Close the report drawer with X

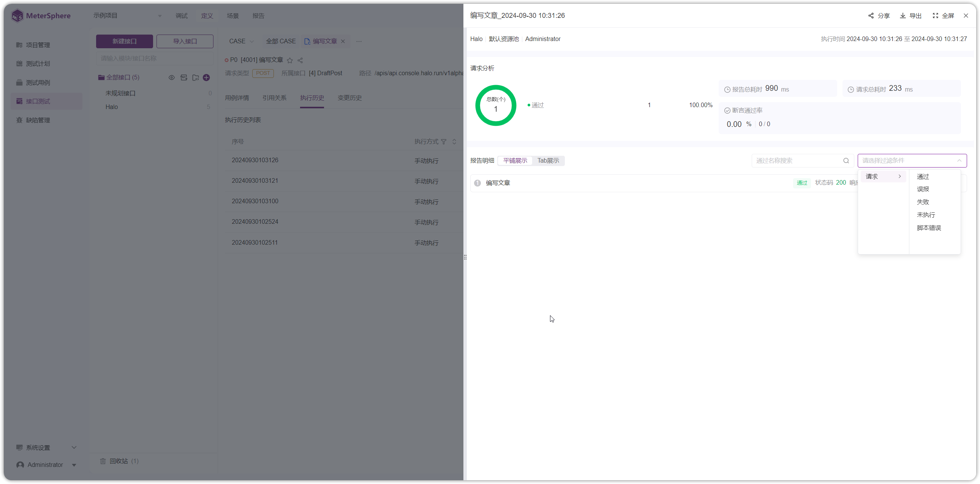pos(966,16)
